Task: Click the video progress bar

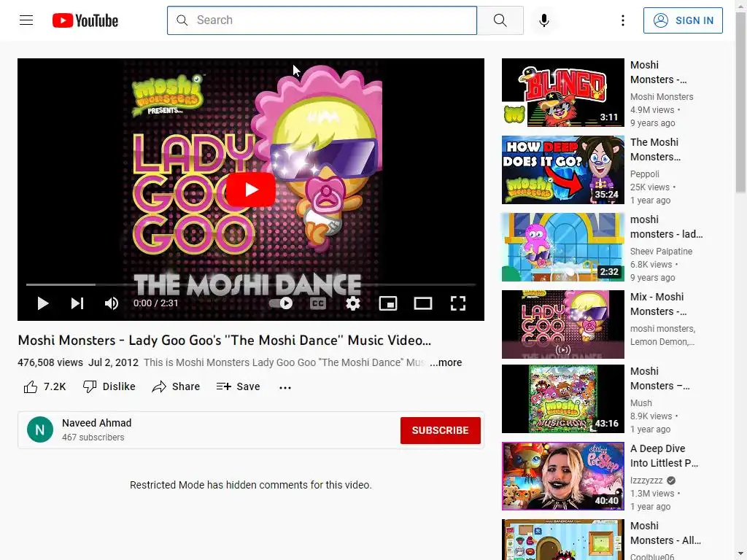Action: click(251, 285)
